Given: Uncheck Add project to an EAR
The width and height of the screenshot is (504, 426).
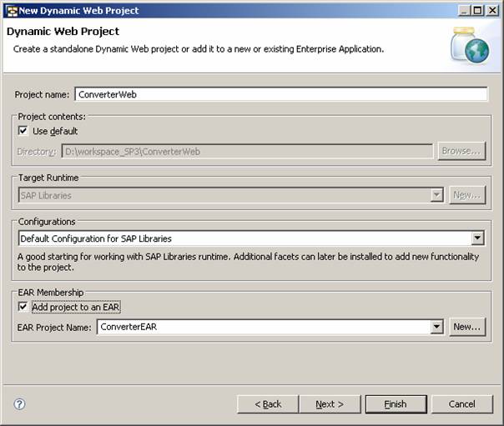Looking at the screenshot, I should click(x=23, y=307).
